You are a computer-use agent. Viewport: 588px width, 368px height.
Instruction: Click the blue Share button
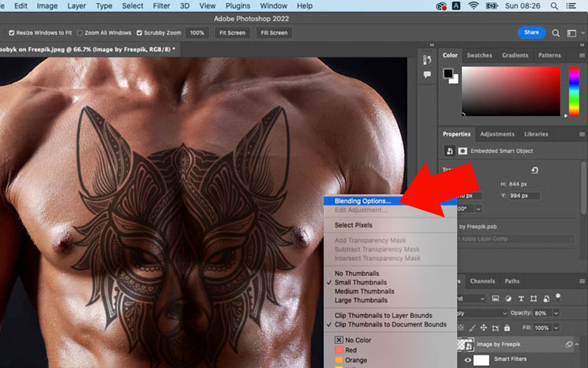(531, 32)
